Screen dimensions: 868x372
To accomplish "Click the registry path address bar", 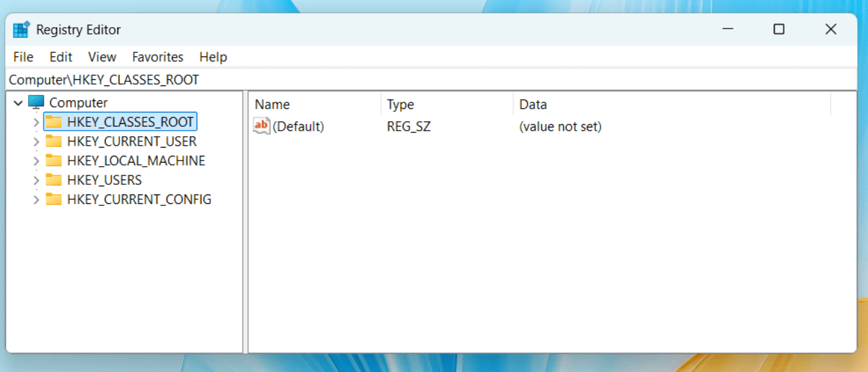I will tap(431, 80).
